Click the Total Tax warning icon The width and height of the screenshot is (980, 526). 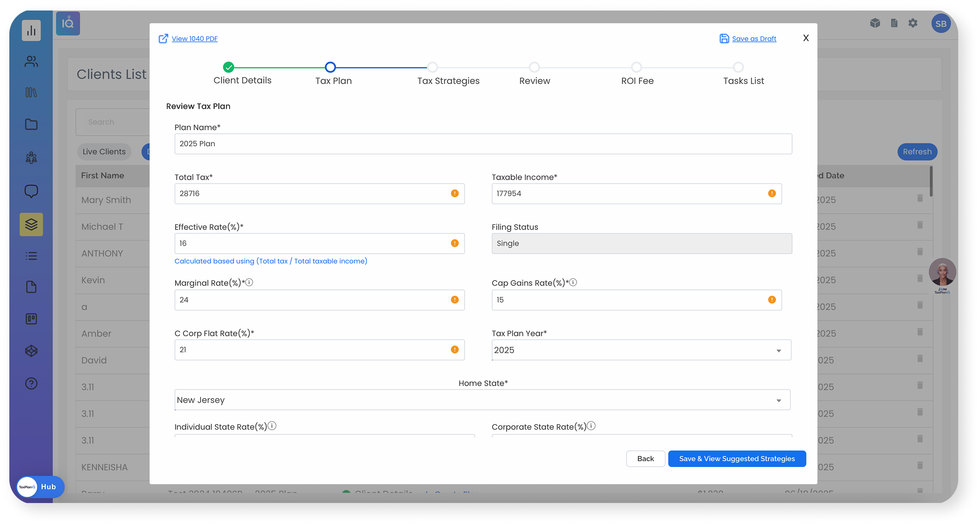[x=455, y=193]
